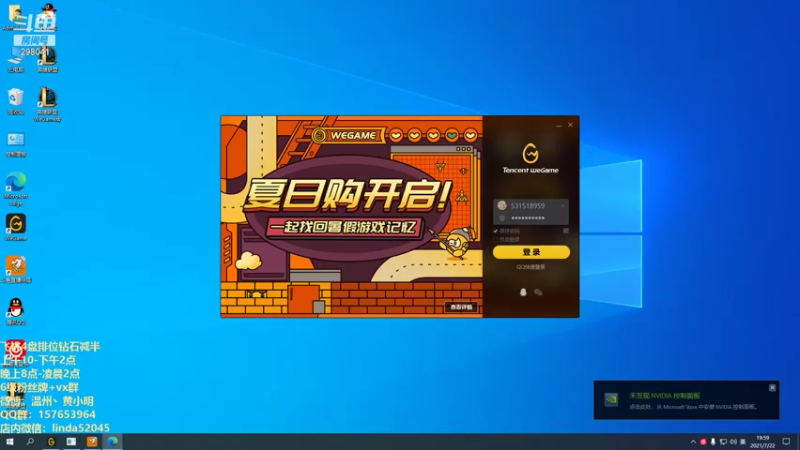Open the League of Legends WeGame shortcut
Screen dimensions: 800x450
click(47, 105)
